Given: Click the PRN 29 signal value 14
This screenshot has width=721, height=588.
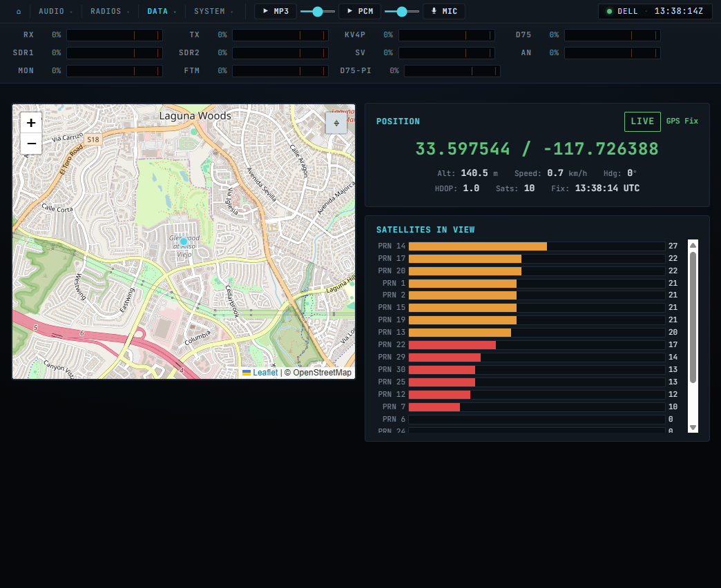Looking at the screenshot, I should click(673, 357).
